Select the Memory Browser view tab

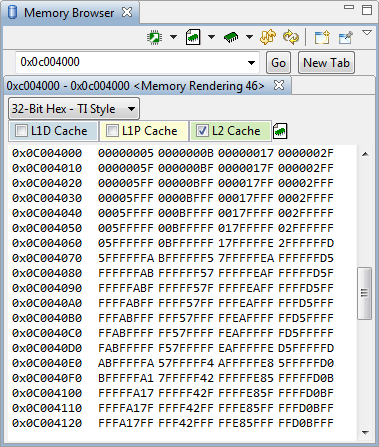click(x=69, y=13)
